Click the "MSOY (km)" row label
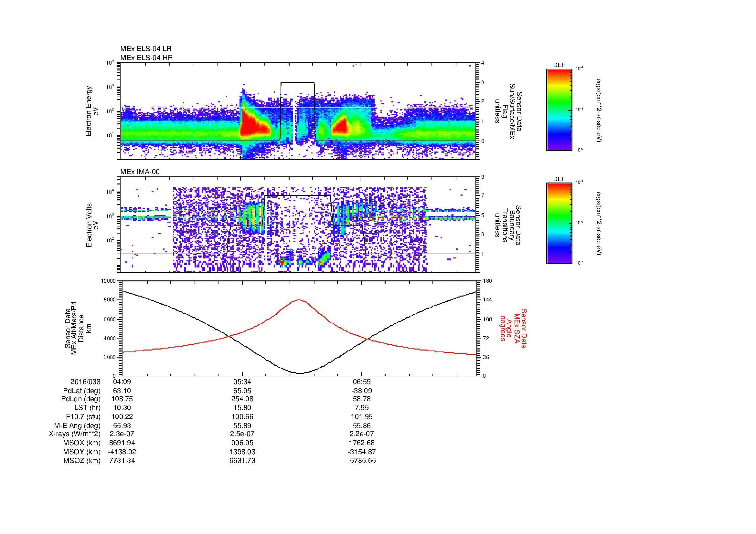Viewport: 756px width, 534px height. [82, 452]
